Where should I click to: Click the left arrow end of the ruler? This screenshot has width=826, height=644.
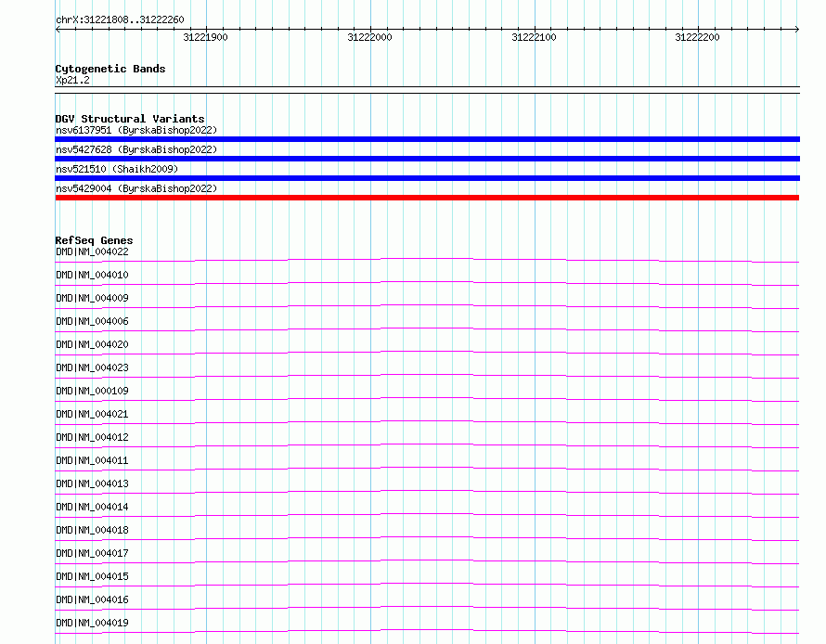58,29
